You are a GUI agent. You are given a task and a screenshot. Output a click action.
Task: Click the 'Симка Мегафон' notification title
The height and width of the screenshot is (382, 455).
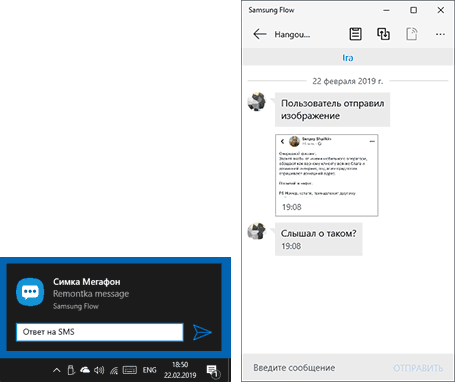pos(87,282)
